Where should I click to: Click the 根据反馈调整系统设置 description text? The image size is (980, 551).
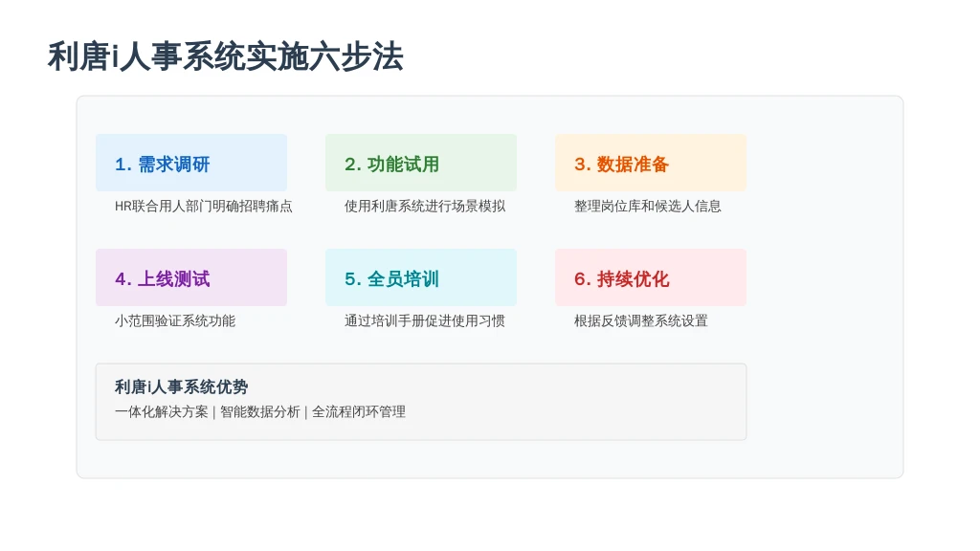640,321
